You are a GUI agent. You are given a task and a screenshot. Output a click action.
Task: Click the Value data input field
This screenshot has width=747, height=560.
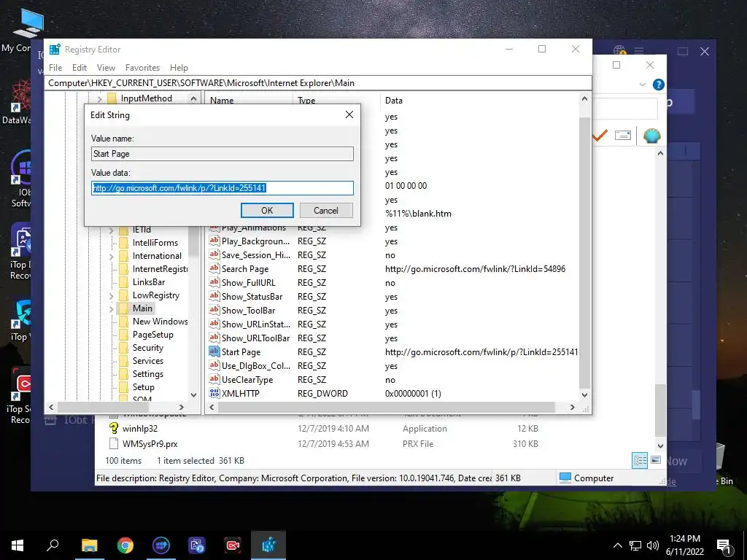coord(222,188)
